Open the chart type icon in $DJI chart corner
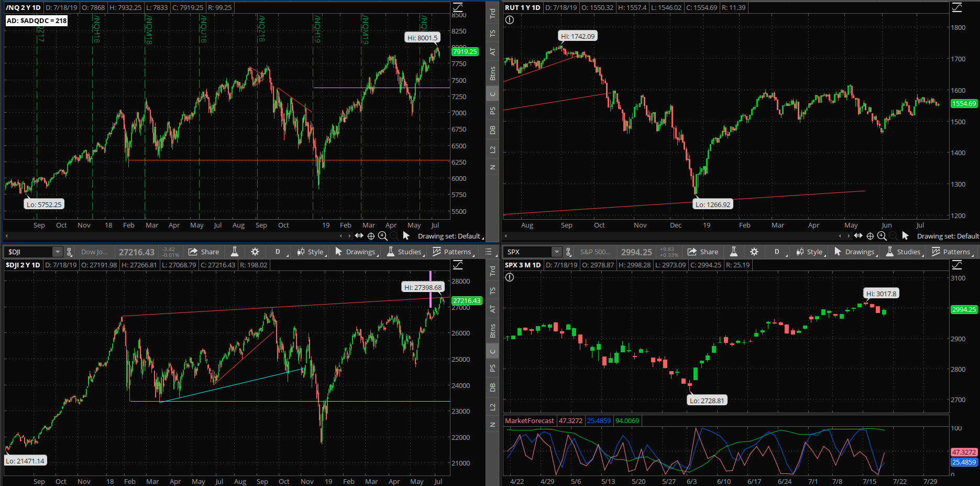The width and height of the screenshot is (980, 486). click(x=458, y=265)
